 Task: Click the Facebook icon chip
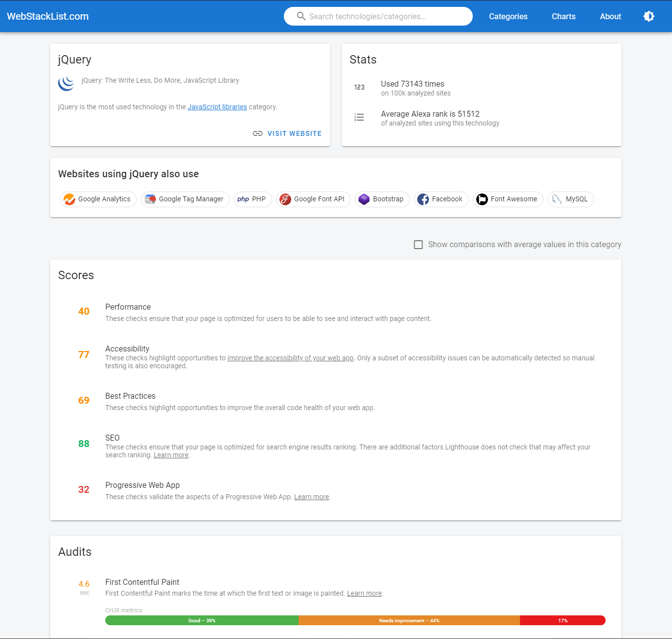(423, 199)
